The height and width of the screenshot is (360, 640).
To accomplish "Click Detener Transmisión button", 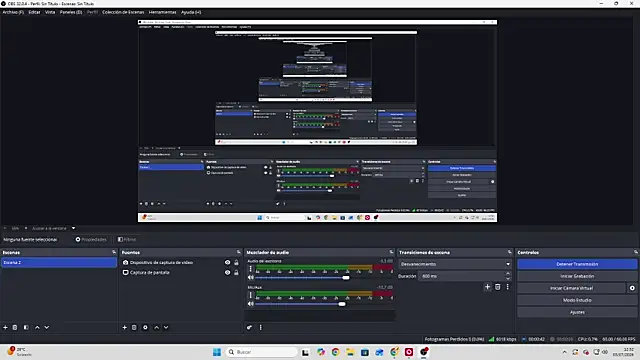I will (x=577, y=264).
